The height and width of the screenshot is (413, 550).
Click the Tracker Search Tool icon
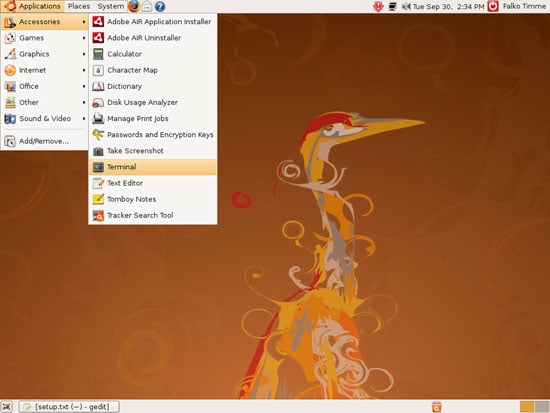98,215
